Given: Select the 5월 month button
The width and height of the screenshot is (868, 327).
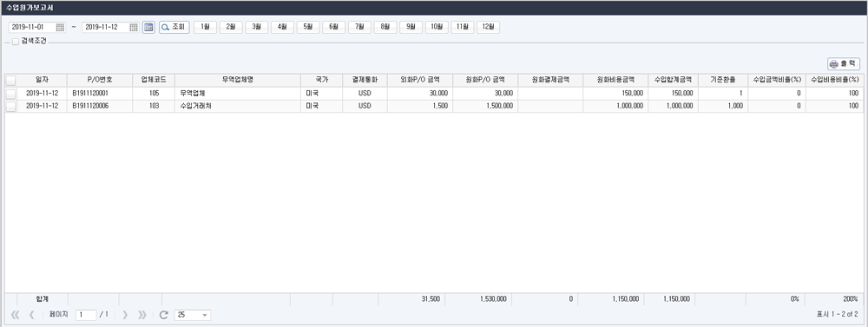Looking at the screenshot, I should pos(308,27).
